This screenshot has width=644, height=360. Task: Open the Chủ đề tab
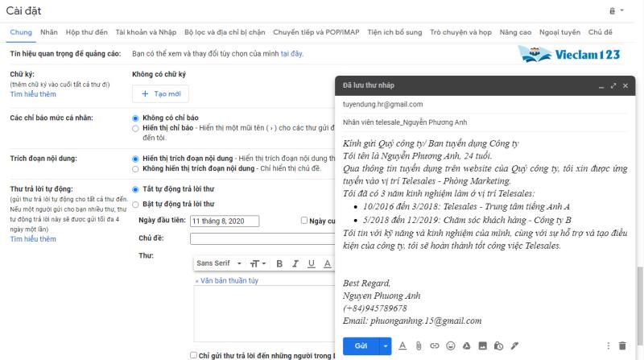tap(600, 32)
